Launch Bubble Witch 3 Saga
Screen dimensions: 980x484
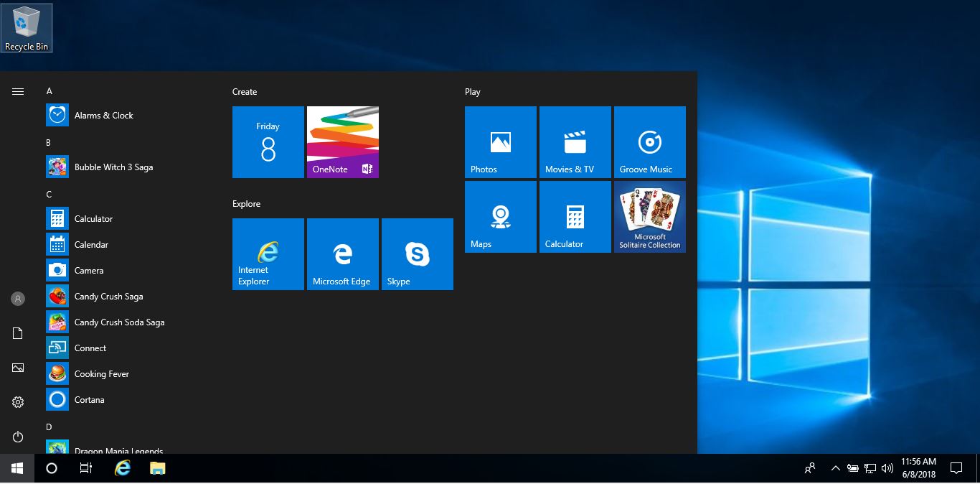(x=129, y=167)
